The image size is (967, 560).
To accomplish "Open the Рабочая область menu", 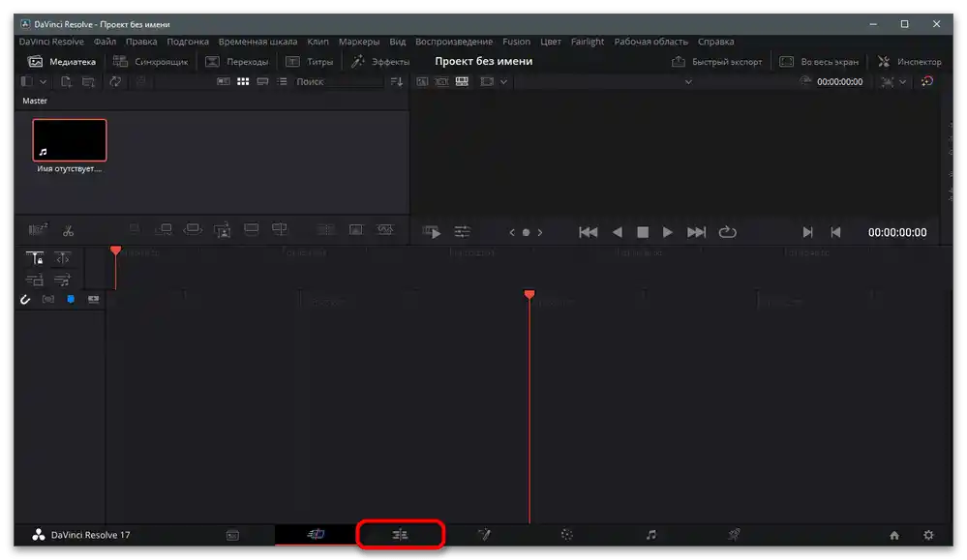I will click(x=650, y=42).
